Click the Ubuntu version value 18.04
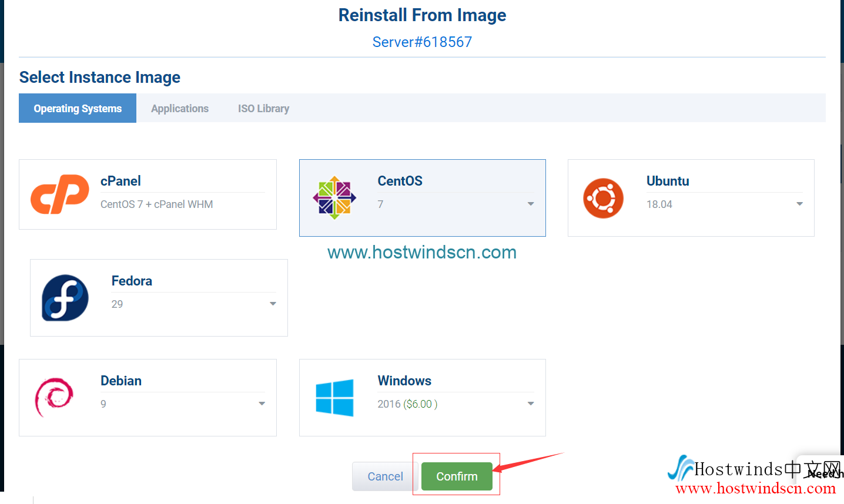Viewport: 844px width, 504px height. [659, 204]
